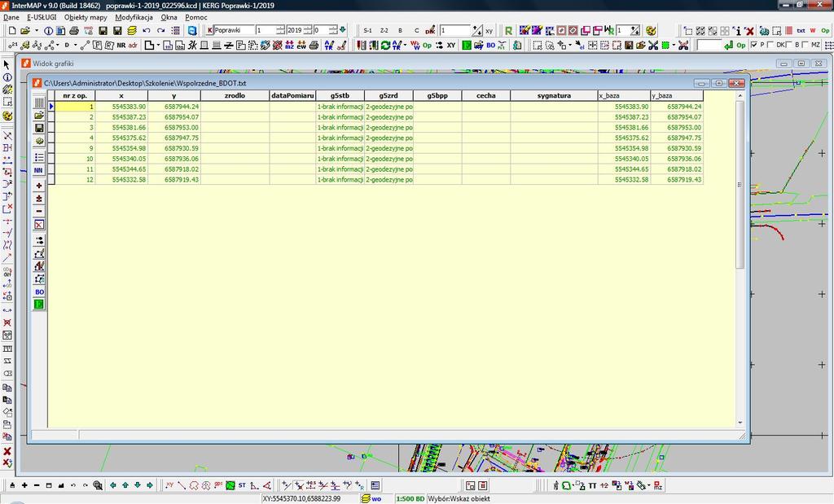
Task: Open the E-USŁUGI menu
Action: [42, 17]
